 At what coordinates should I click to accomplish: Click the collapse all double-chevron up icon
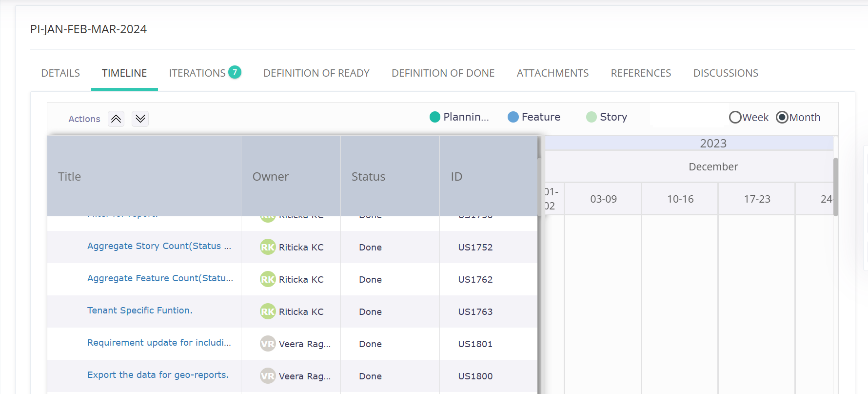(116, 119)
